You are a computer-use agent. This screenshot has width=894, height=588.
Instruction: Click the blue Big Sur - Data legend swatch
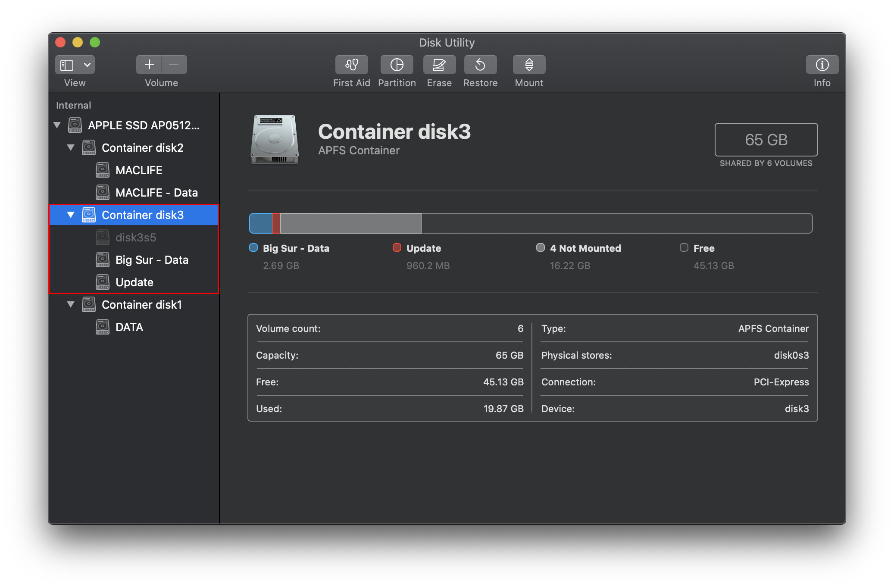[253, 248]
